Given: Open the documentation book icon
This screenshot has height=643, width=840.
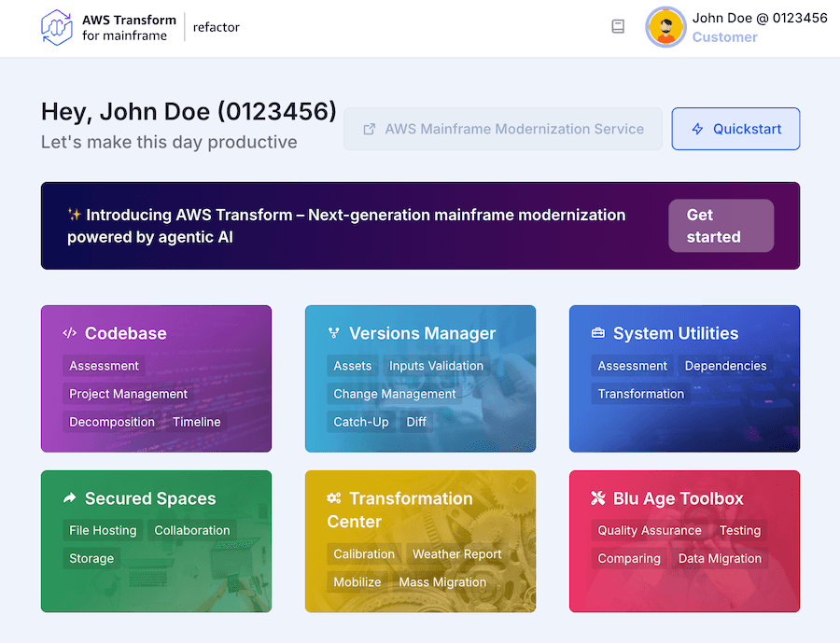Looking at the screenshot, I should [x=618, y=27].
